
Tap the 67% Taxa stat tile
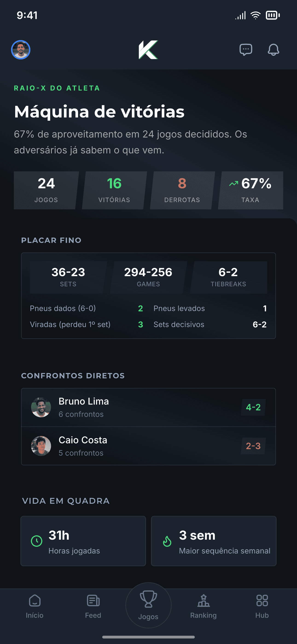point(250,190)
